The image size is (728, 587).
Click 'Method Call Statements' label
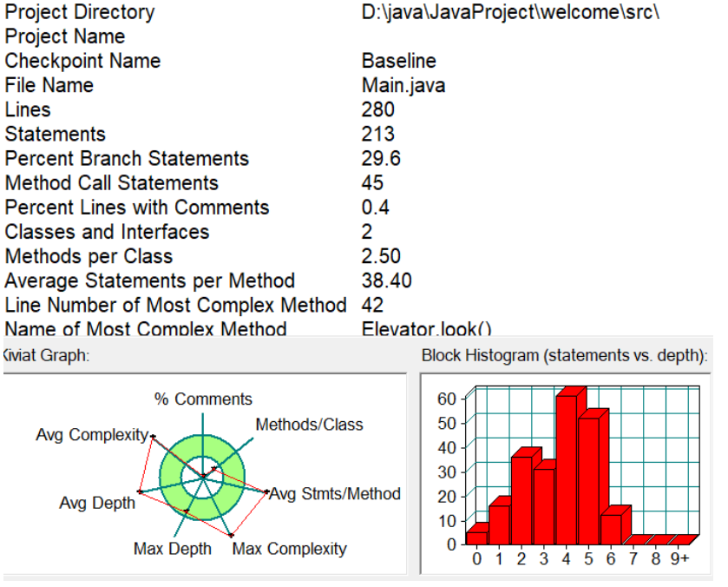click(x=111, y=183)
